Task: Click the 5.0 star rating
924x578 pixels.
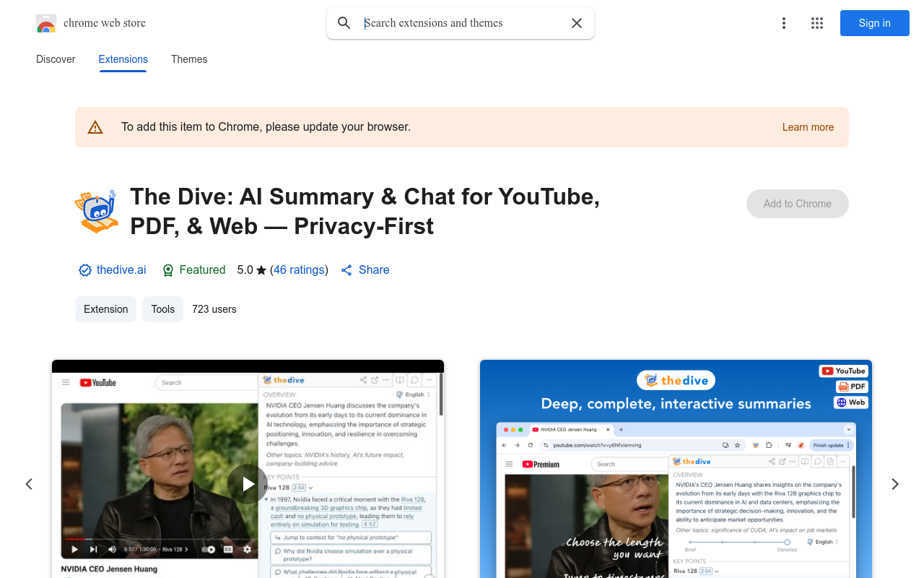Action: pyautogui.click(x=252, y=269)
